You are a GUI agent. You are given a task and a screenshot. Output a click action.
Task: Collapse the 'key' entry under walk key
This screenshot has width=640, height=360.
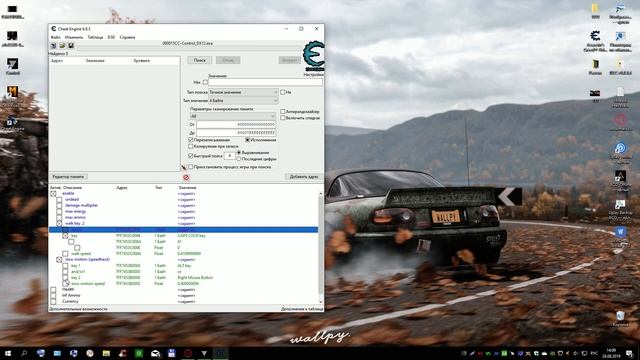click(x=65, y=236)
